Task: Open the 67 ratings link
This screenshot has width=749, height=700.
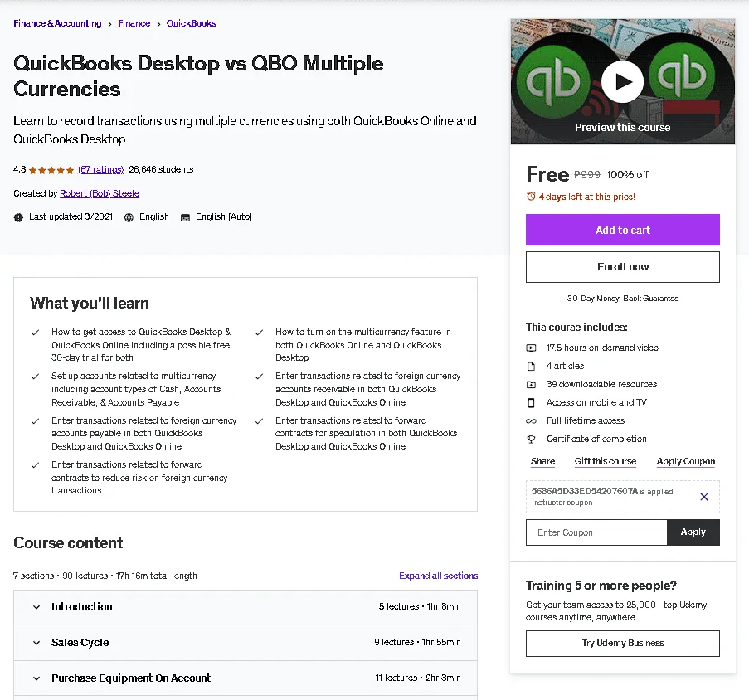Action: click(x=101, y=169)
